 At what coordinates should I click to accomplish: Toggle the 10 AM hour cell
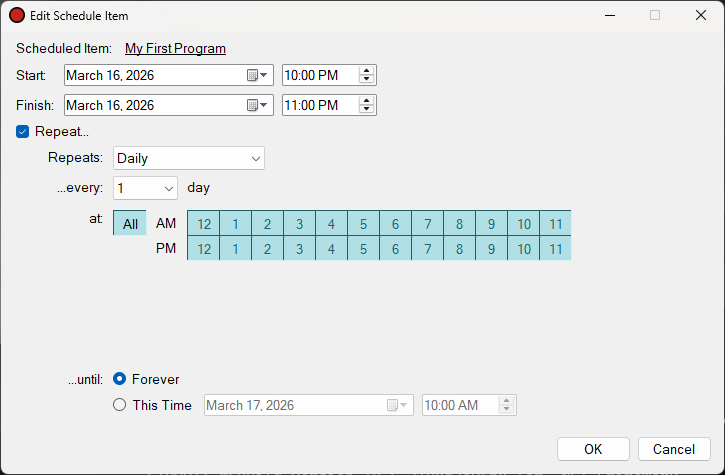click(x=523, y=223)
